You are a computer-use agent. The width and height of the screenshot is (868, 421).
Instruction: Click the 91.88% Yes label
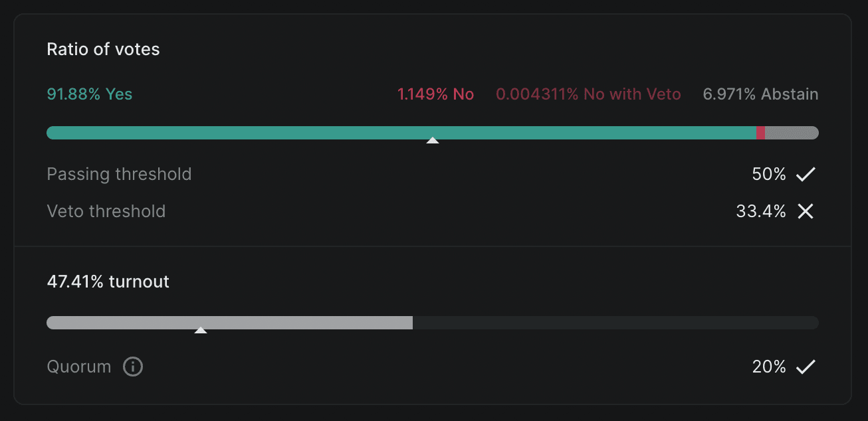pyautogui.click(x=89, y=94)
